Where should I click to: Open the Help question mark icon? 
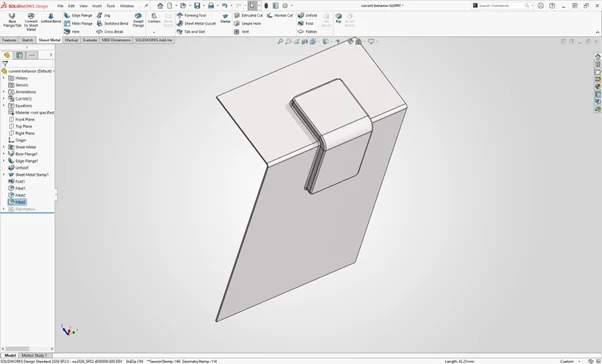552,6
